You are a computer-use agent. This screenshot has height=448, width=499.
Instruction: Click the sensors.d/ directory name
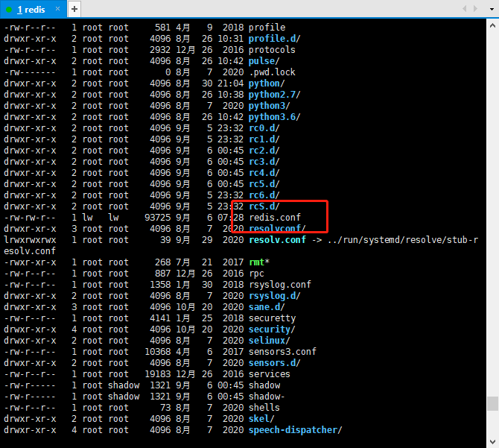pyautogui.click(x=274, y=363)
